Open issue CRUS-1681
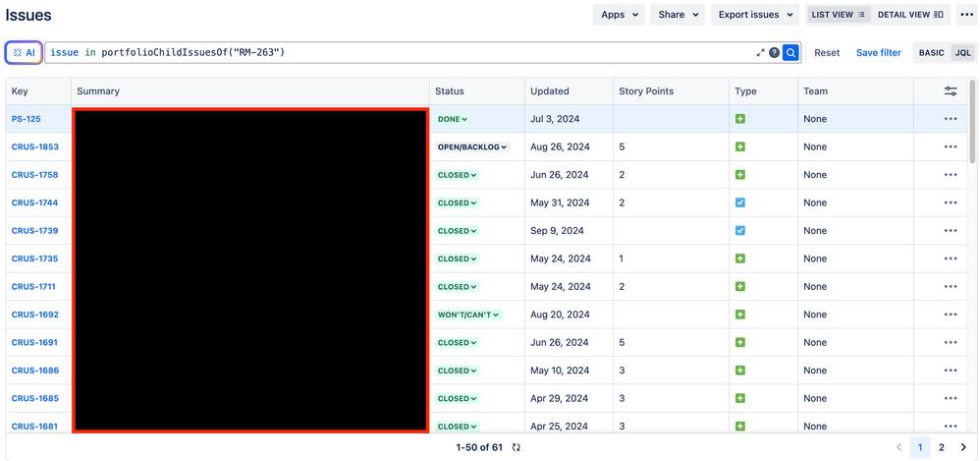Image resolution: width=980 pixels, height=461 pixels. click(x=35, y=427)
